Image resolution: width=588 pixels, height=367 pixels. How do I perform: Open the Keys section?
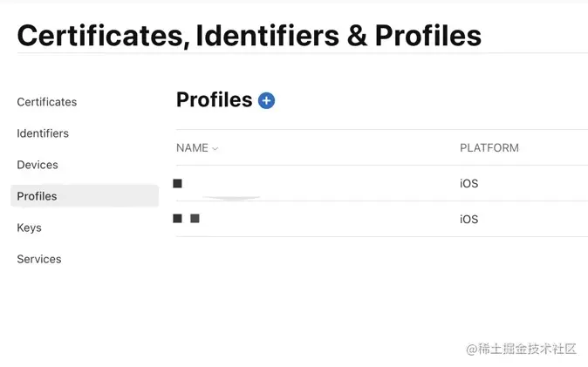coord(30,228)
